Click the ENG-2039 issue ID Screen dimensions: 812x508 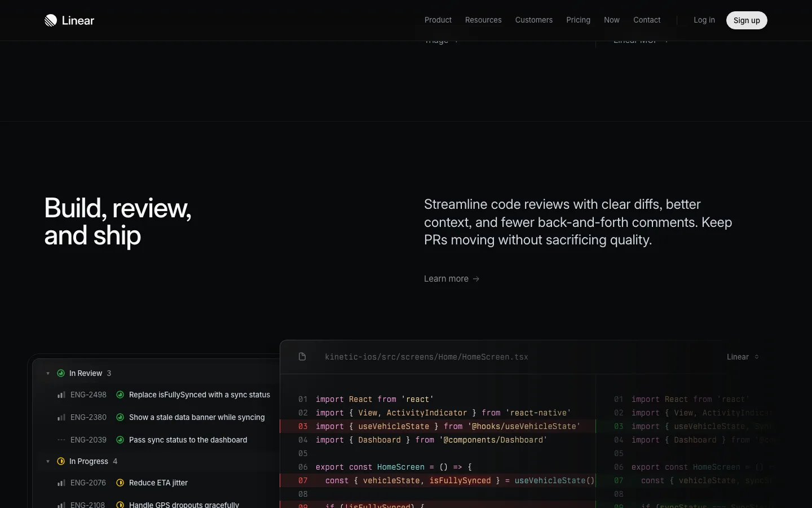tap(89, 440)
